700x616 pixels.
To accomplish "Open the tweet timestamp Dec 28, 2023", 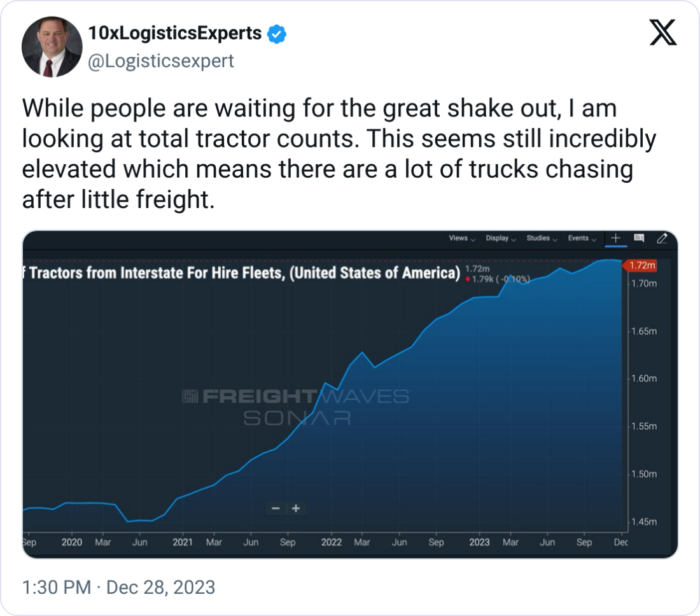I will point(118,587).
